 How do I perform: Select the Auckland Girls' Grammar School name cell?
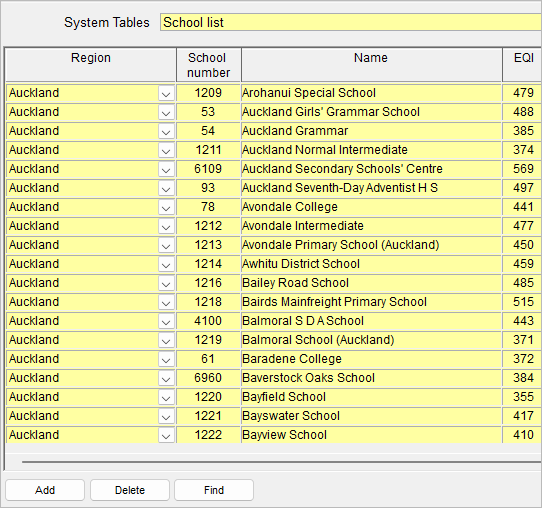pos(371,112)
